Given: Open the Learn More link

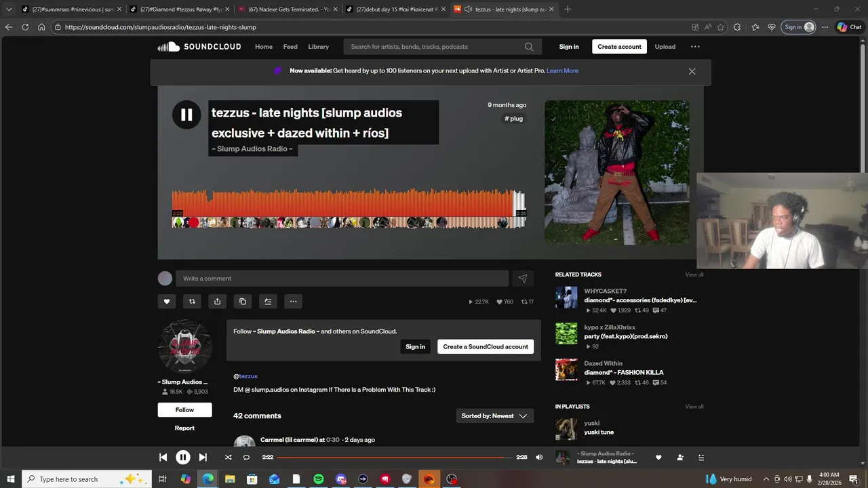Looking at the screenshot, I should point(562,71).
